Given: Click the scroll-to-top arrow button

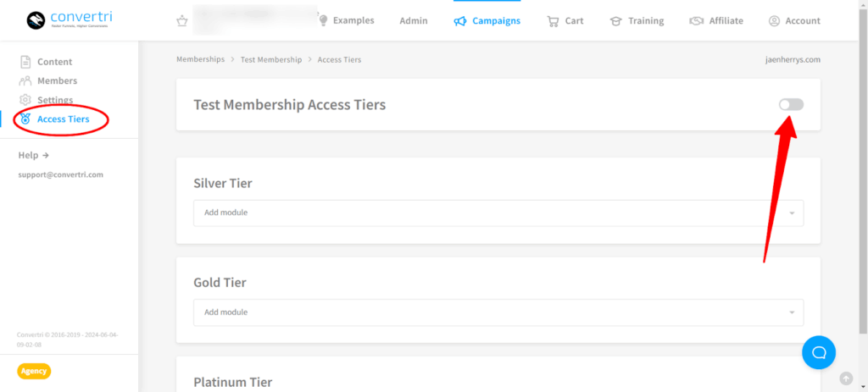Looking at the screenshot, I should pyautogui.click(x=845, y=378).
